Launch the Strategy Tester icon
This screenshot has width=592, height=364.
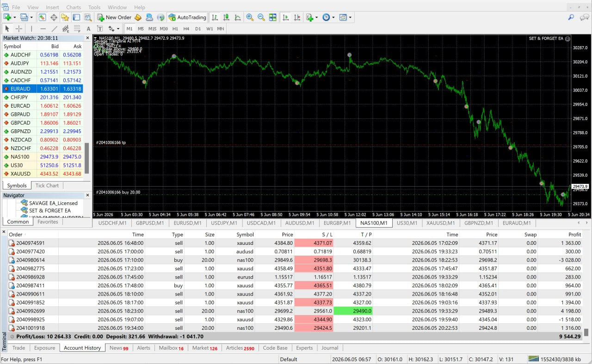click(87, 17)
